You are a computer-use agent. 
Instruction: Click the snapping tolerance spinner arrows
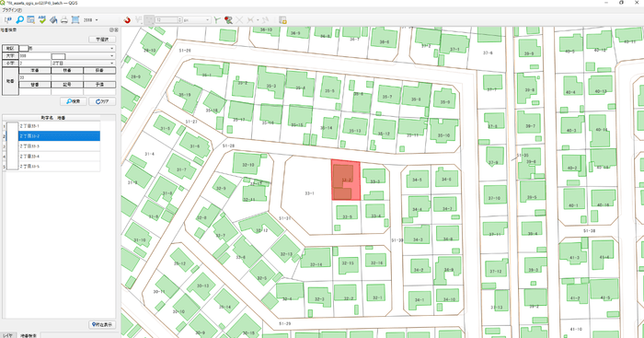(x=179, y=19)
